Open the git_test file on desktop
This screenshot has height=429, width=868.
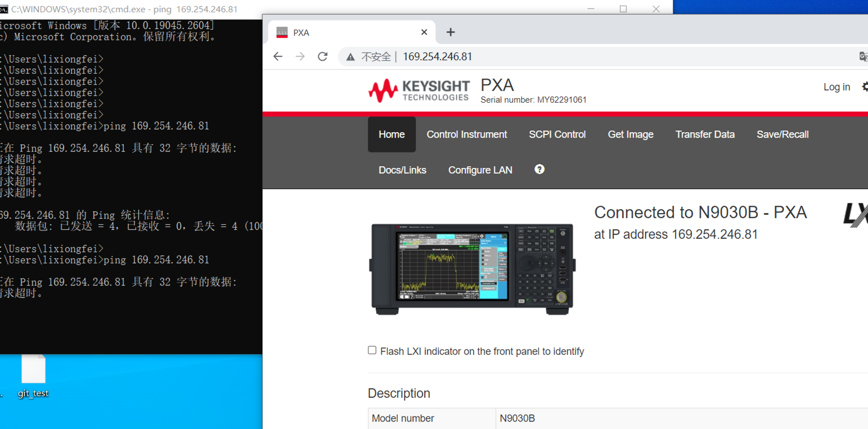tap(33, 376)
